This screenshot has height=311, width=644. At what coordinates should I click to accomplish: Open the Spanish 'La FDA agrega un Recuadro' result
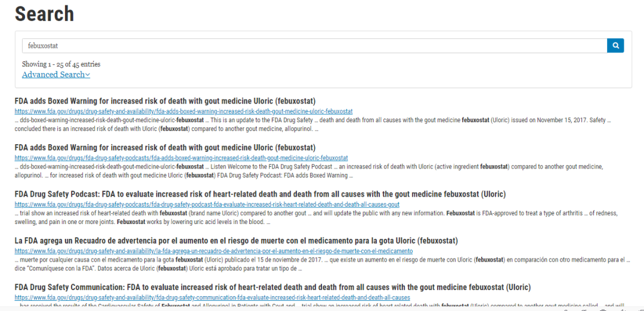point(236,241)
